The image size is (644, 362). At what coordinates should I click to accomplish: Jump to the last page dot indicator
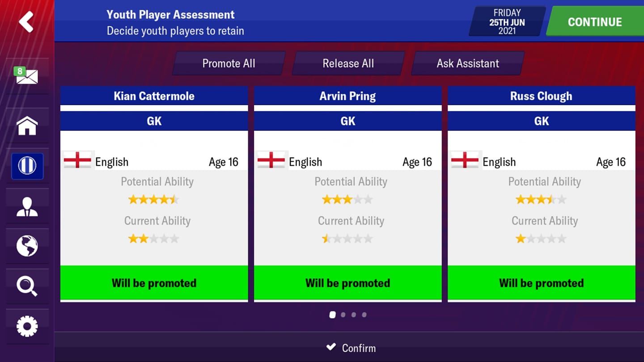coord(364,315)
